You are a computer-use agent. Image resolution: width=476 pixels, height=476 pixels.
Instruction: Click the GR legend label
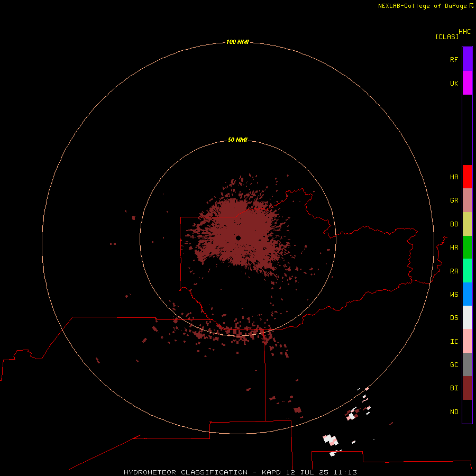[454, 200]
